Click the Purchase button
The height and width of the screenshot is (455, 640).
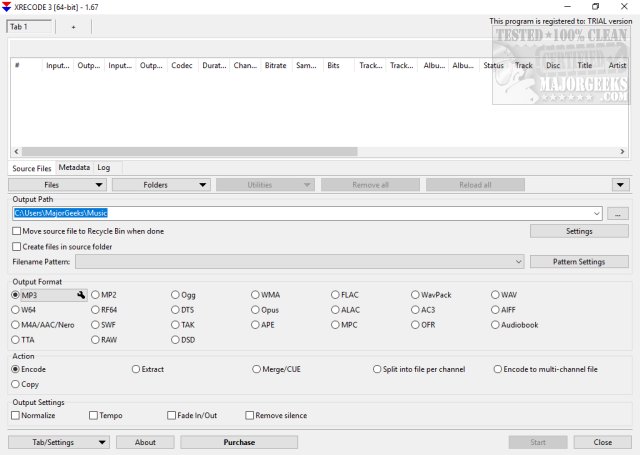(x=238, y=442)
